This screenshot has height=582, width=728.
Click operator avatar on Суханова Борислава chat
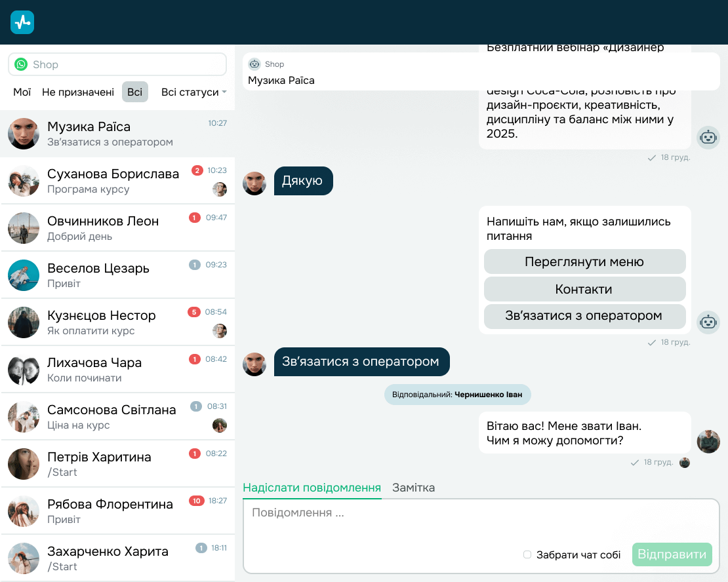coord(220,189)
